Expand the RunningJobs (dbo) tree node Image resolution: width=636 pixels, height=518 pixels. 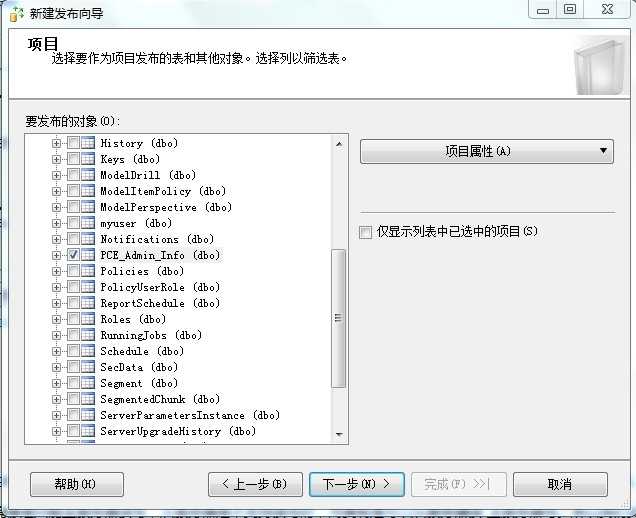coord(56,335)
